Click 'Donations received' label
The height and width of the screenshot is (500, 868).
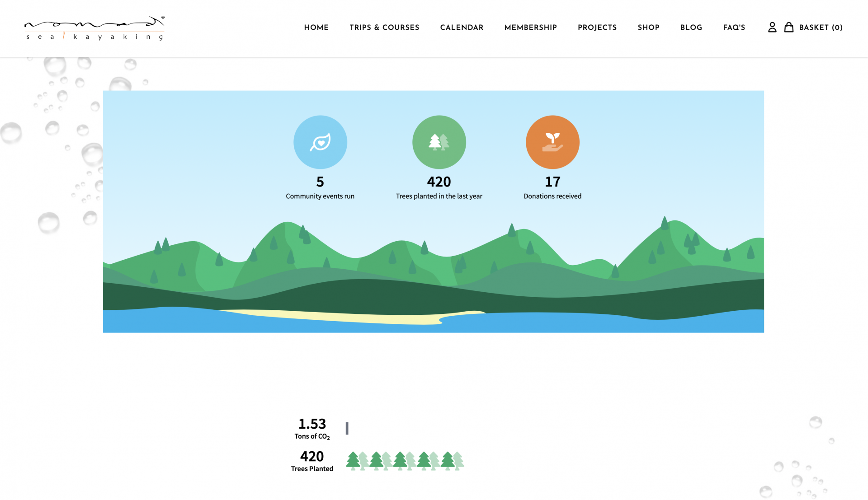pos(552,196)
